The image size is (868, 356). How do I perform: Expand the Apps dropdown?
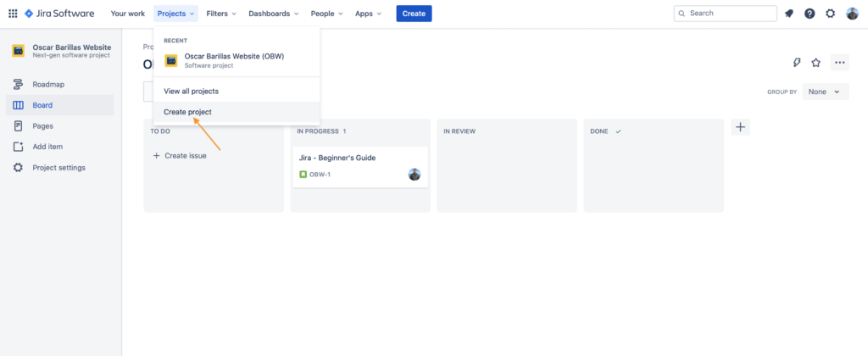pyautogui.click(x=368, y=14)
